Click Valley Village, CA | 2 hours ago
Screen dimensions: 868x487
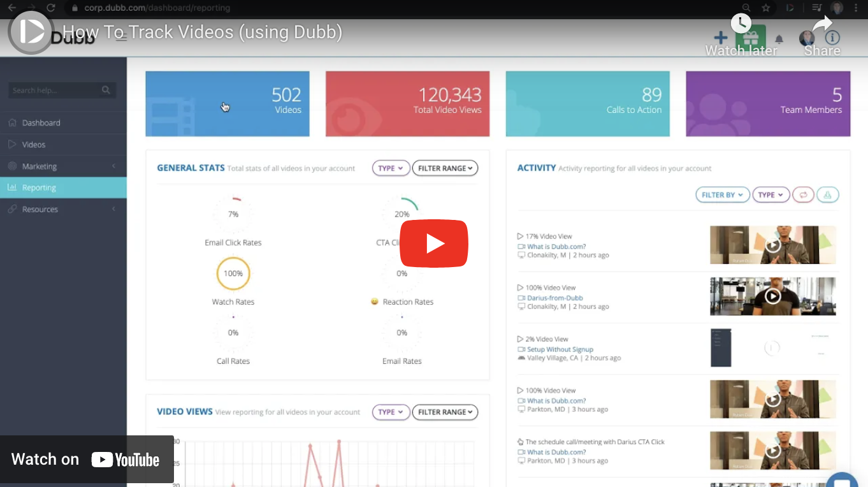574,358
